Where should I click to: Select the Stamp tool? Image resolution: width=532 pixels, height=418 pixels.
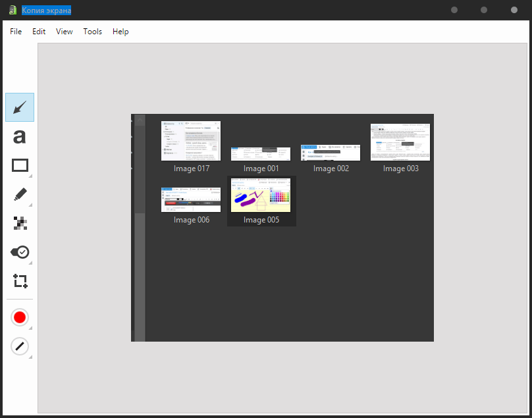tap(20, 252)
